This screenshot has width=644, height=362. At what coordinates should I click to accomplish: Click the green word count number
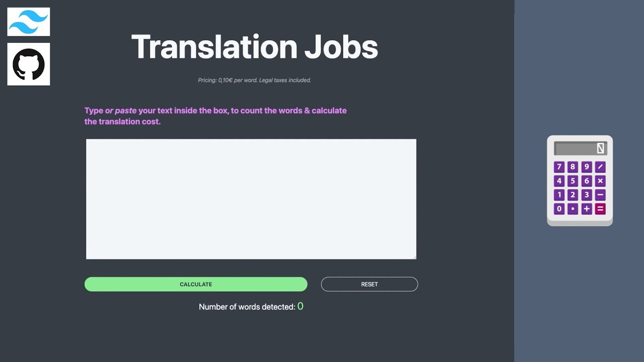300,306
